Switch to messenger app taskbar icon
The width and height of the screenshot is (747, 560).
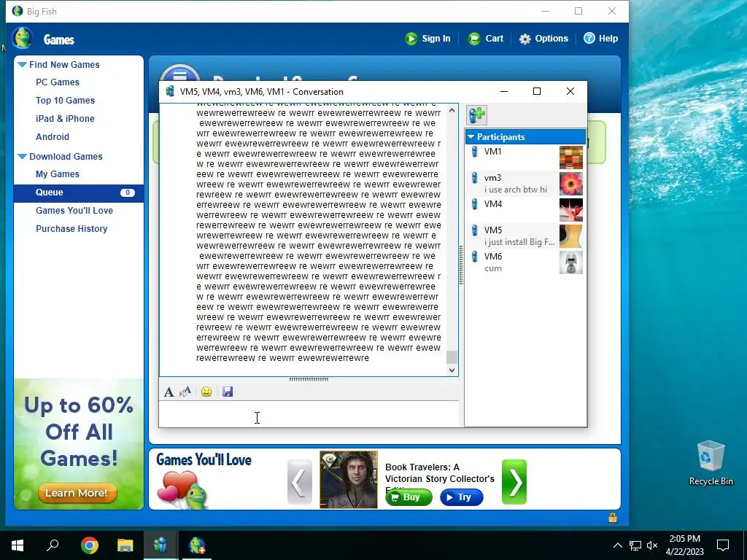160,545
